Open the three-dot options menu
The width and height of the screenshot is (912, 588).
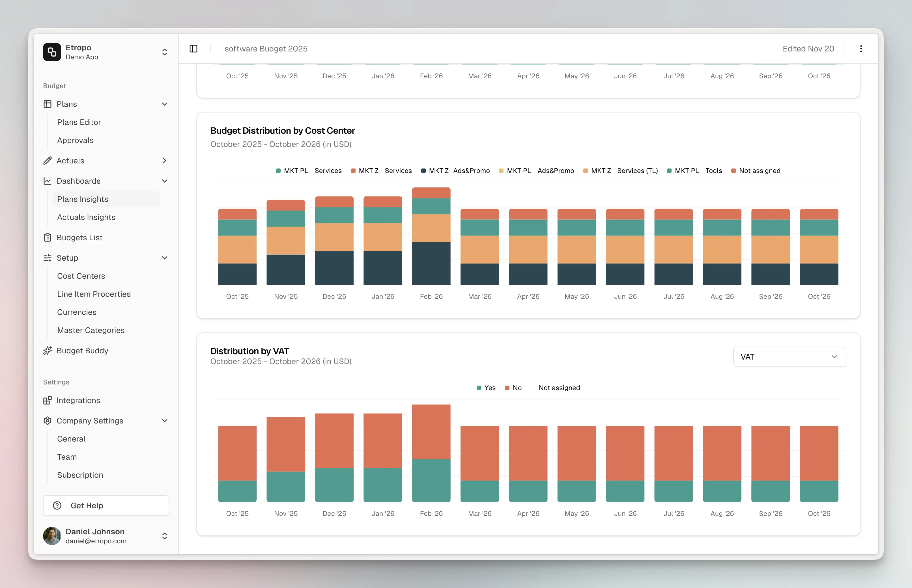(861, 49)
